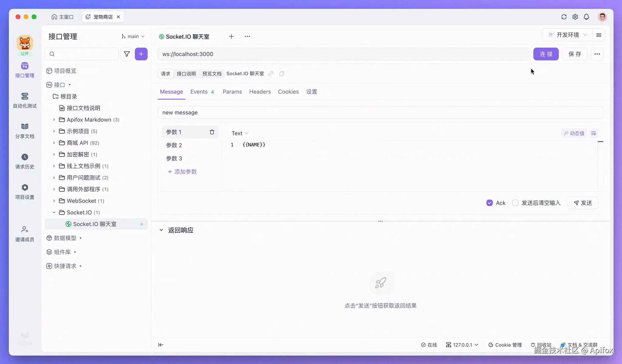Screen dimensions: 622x364
Task: Expand 快捷请求 section
Action: (80, 266)
